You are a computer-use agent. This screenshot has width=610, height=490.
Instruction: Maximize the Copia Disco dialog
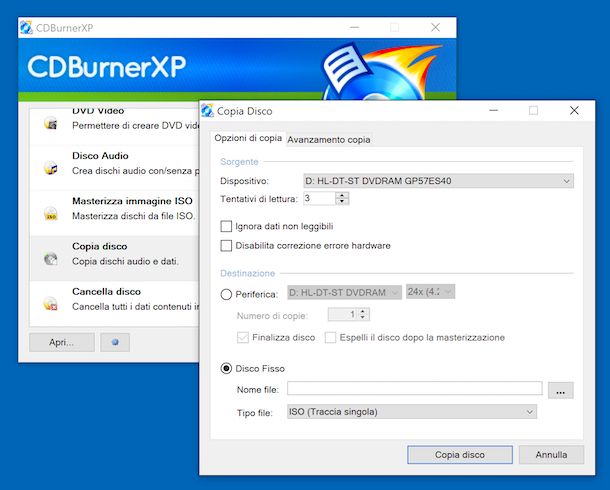click(533, 110)
